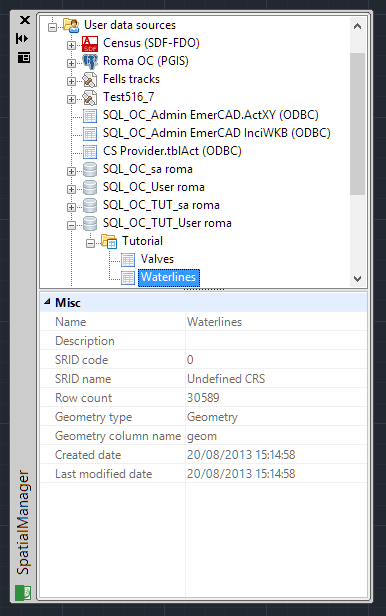
Task: Click the Tutorial schema folder icon
Action: (109, 242)
